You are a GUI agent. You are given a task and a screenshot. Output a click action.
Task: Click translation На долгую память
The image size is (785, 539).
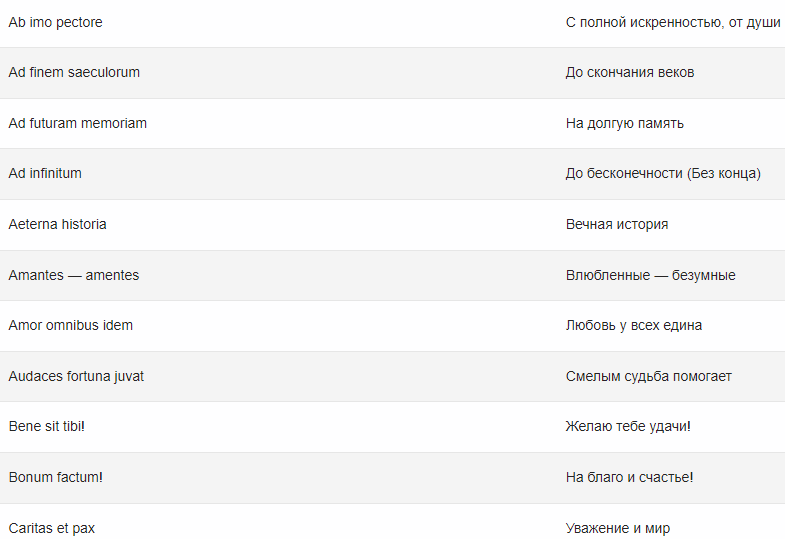[625, 124]
